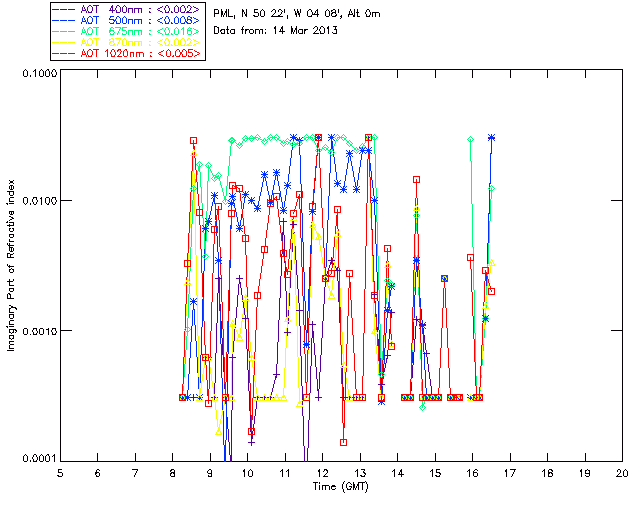
Task: Click the 'Time (GMT)' x-axis label
Action: pos(340,485)
